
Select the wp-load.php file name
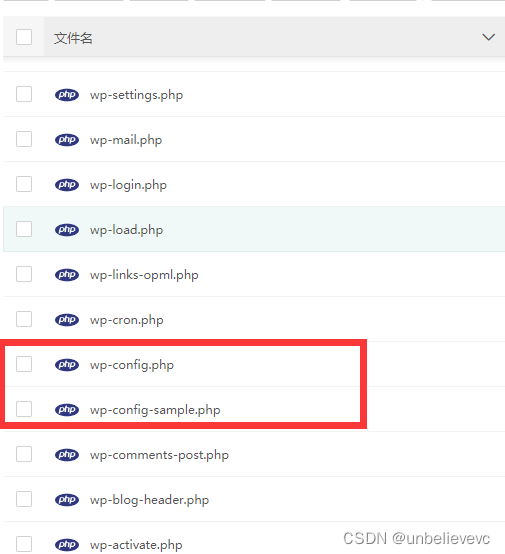click(x=127, y=230)
